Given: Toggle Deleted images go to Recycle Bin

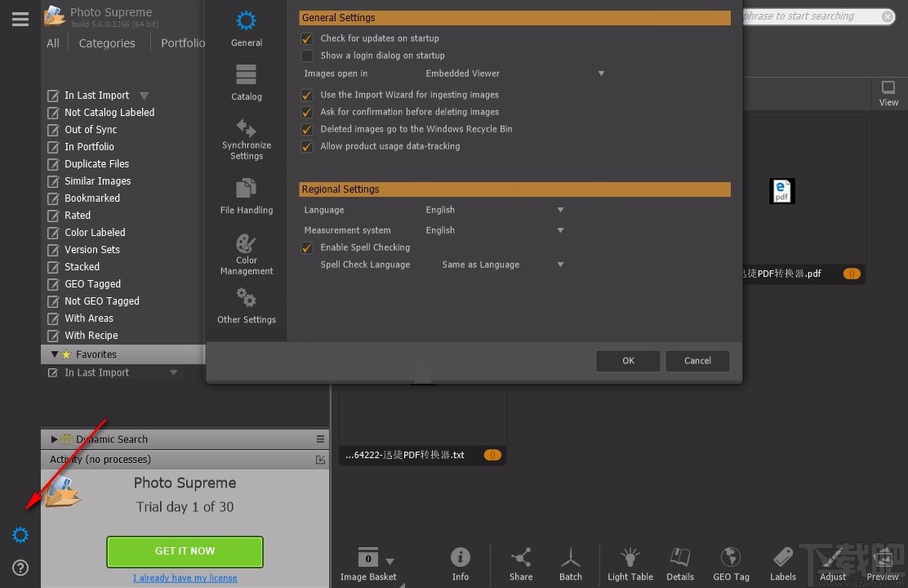Looking at the screenshot, I should (307, 129).
